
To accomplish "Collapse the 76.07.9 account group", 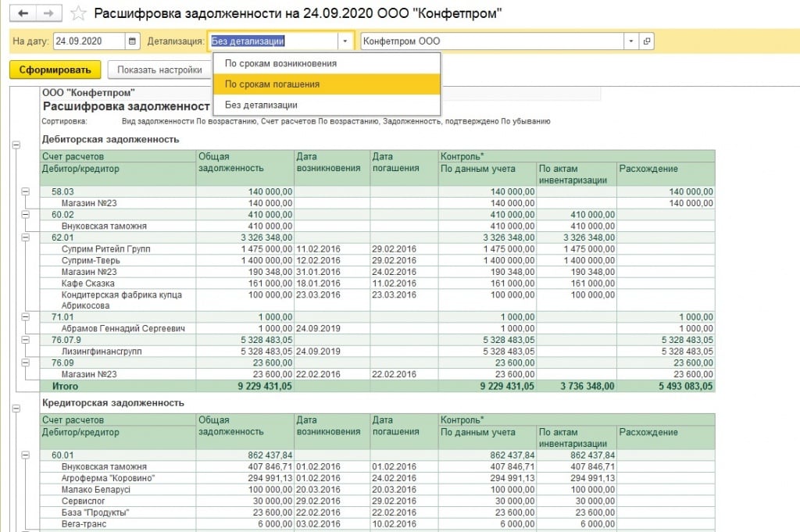I will point(25,340).
